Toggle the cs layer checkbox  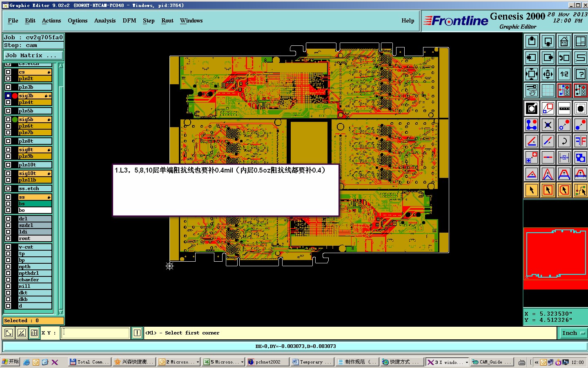tap(8, 72)
